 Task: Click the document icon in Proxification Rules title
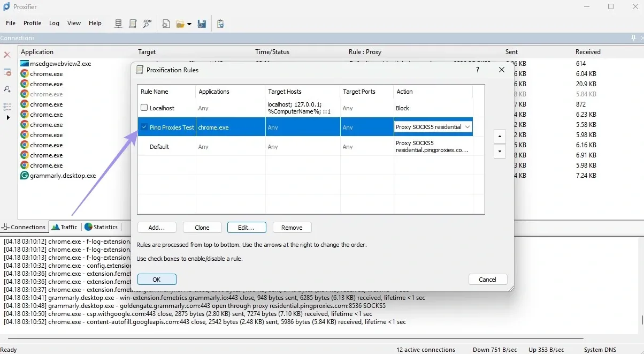[140, 70]
